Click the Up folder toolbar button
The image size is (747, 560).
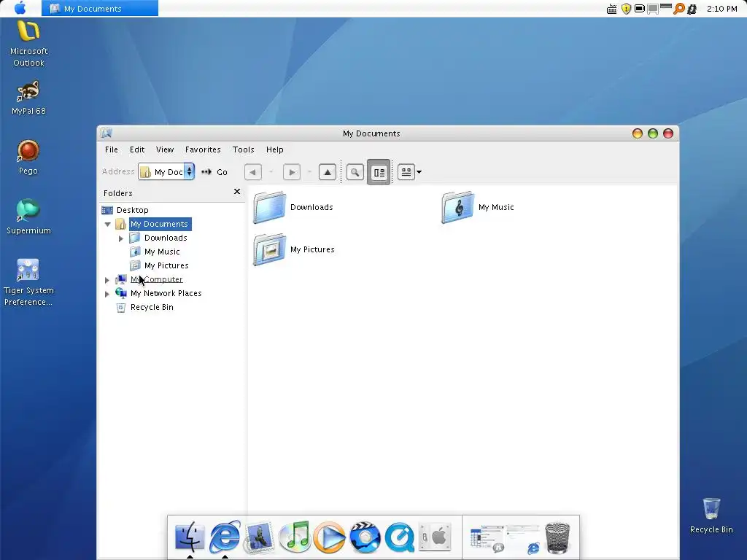(328, 172)
